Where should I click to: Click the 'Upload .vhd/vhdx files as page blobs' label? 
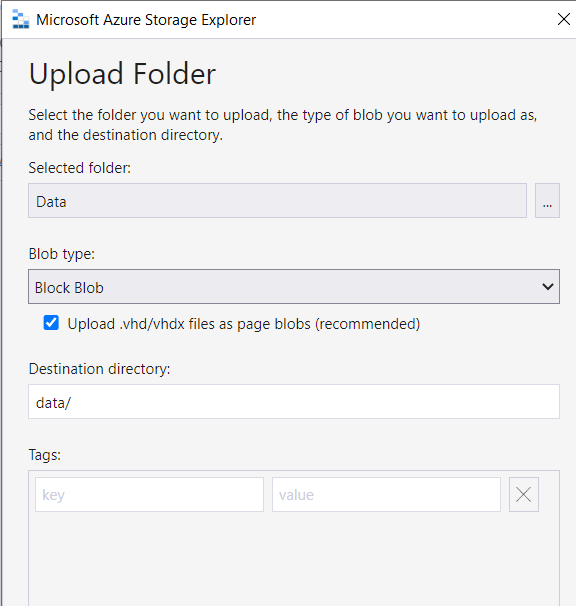(x=244, y=324)
